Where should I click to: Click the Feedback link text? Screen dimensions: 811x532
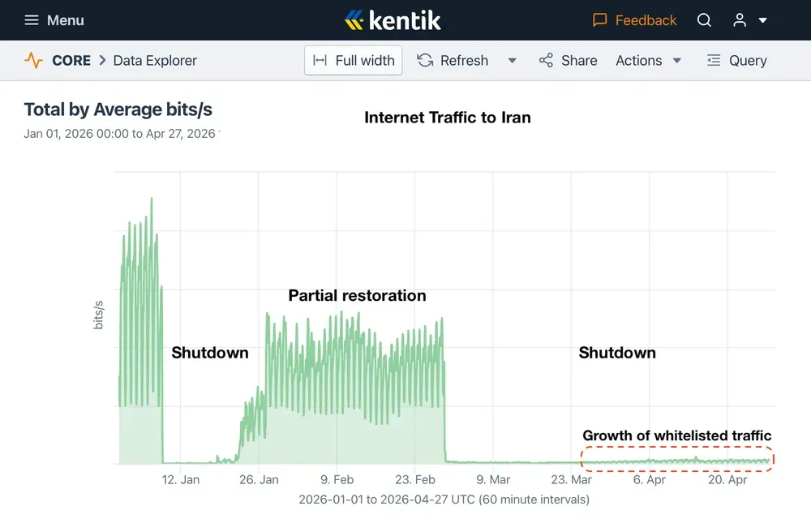pos(646,20)
